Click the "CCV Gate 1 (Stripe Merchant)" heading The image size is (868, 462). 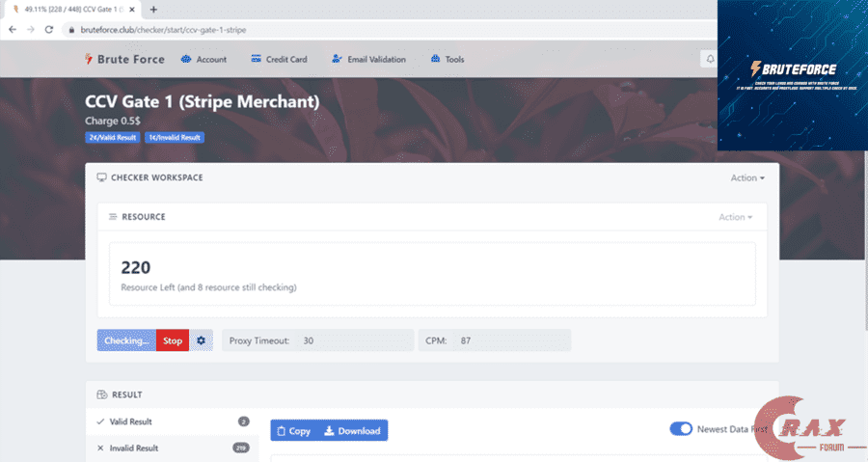click(203, 102)
